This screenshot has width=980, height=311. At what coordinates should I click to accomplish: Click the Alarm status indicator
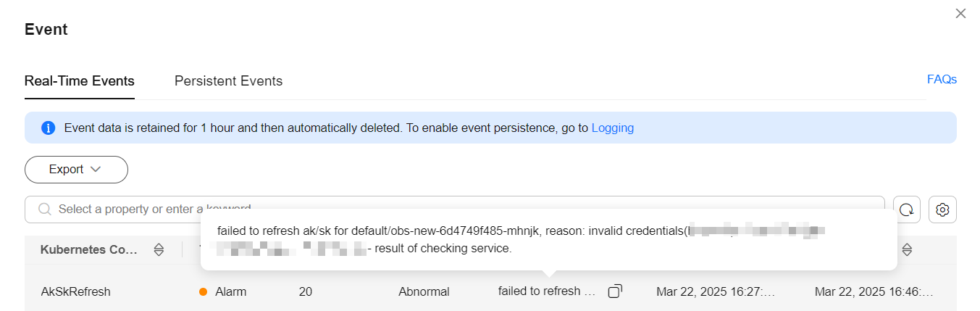pos(223,292)
